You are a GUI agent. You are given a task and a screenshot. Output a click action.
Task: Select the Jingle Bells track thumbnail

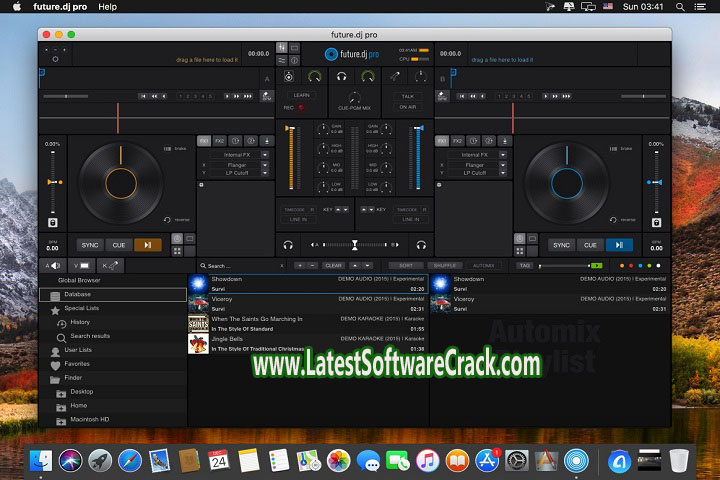(x=198, y=344)
